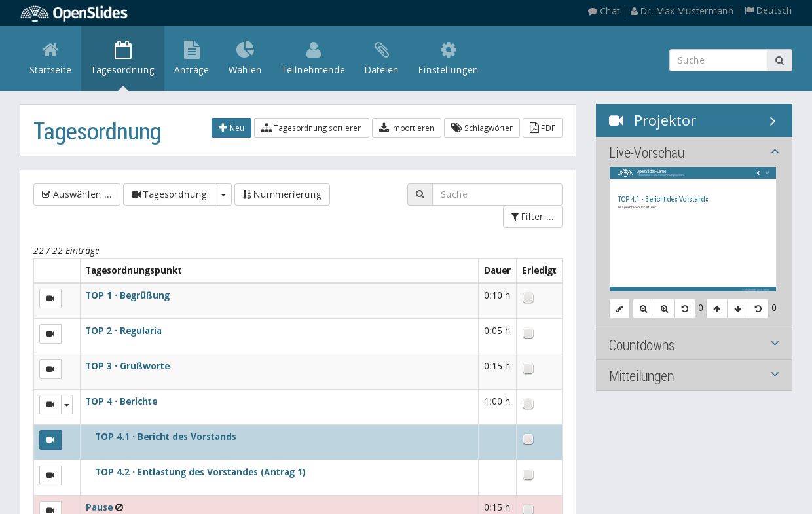The width and height of the screenshot is (812, 514).
Task: Click the edit pencil in the projector controls
Action: click(619, 308)
